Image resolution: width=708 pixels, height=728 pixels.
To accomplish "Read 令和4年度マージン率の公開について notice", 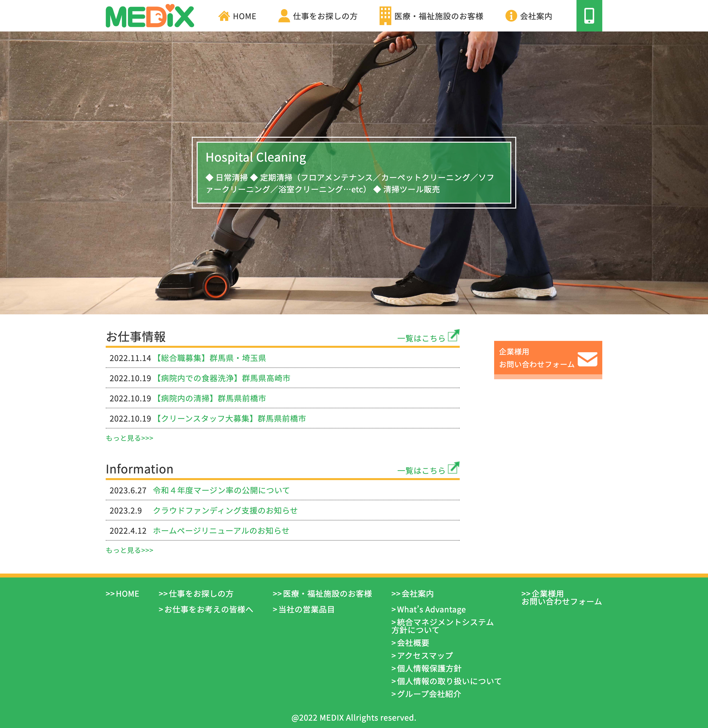I will coord(221,491).
